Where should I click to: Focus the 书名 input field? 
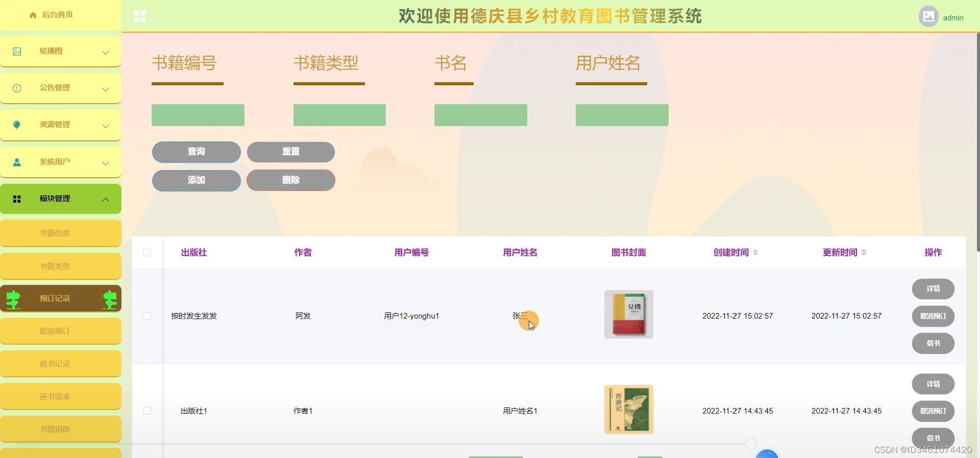pyautogui.click(x=481, y=115)
